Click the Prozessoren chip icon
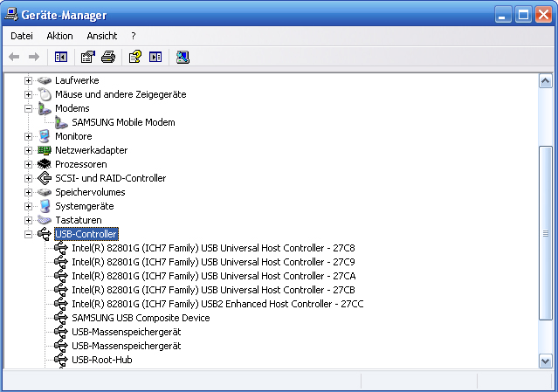This screenshot has width=558, height=392. [x=45, y=164]
